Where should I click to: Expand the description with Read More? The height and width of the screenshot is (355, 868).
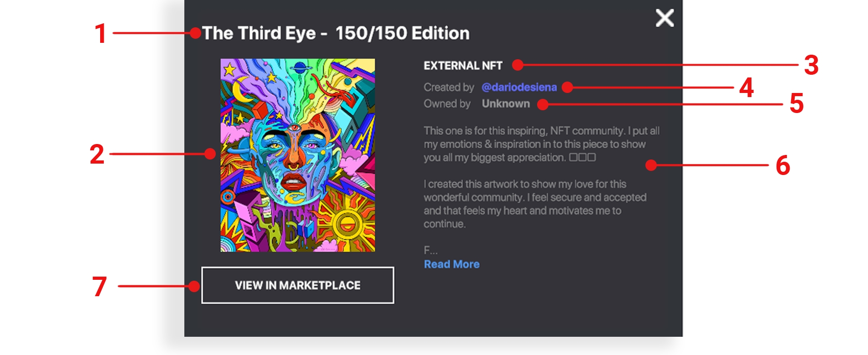pyautogui.click(x=452, y=264)
